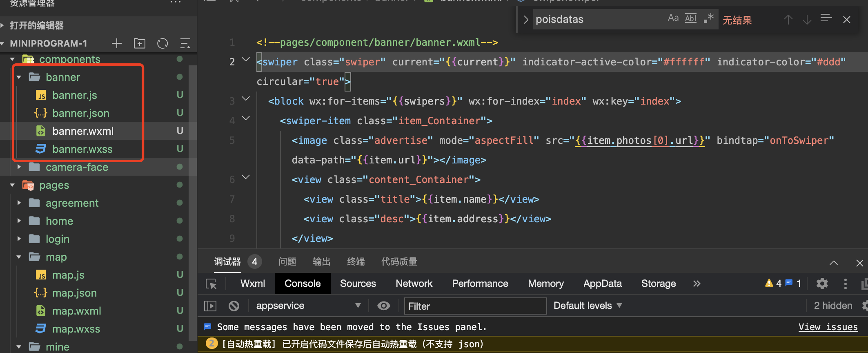
Task: Expand the camera-face folder
Action: point(19,167)
